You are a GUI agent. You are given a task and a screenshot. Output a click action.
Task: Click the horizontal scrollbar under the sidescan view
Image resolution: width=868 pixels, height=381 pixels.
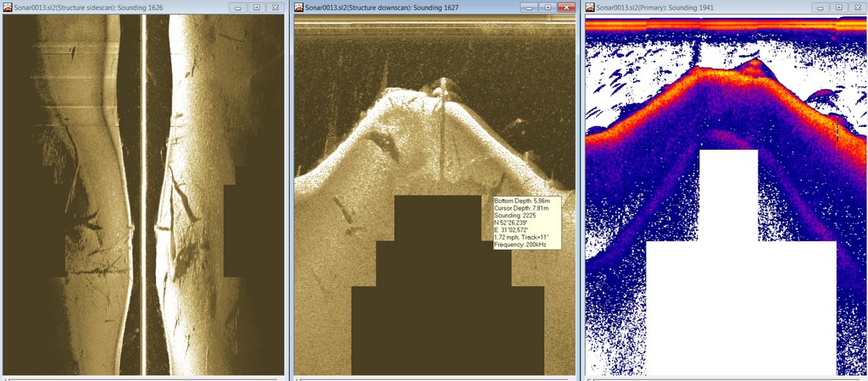[142, 378]
